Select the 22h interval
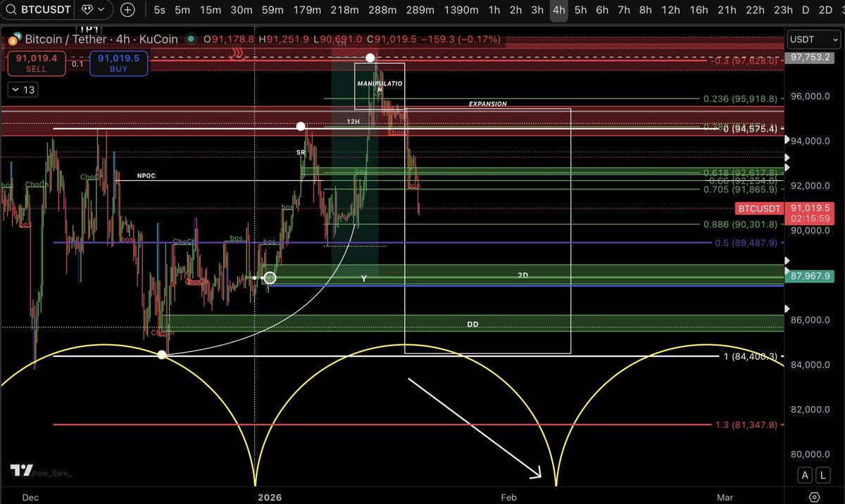Screen dimensions: 845x504 click(755, 11)
